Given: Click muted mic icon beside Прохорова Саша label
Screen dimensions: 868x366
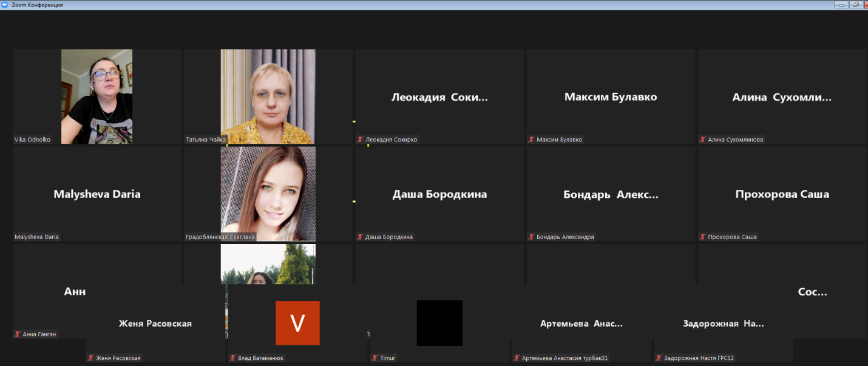Looking at the screenshot, I should (x=703, y=237).
